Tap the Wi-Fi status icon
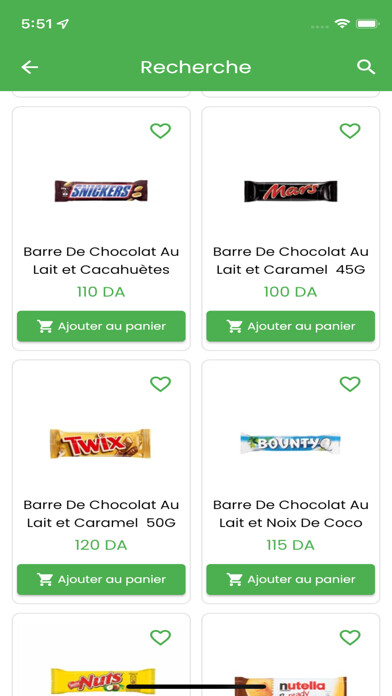392x696 pixels. pos(342,24)
